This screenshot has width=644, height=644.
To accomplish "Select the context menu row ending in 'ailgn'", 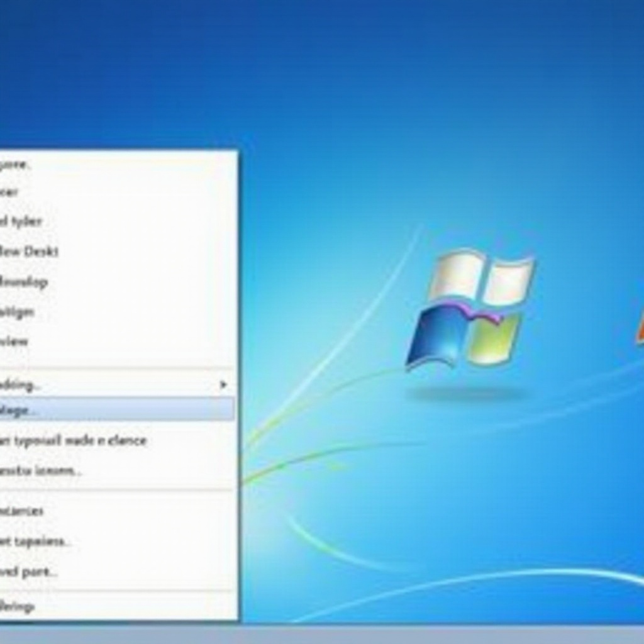I will click(x=117, y=312).
